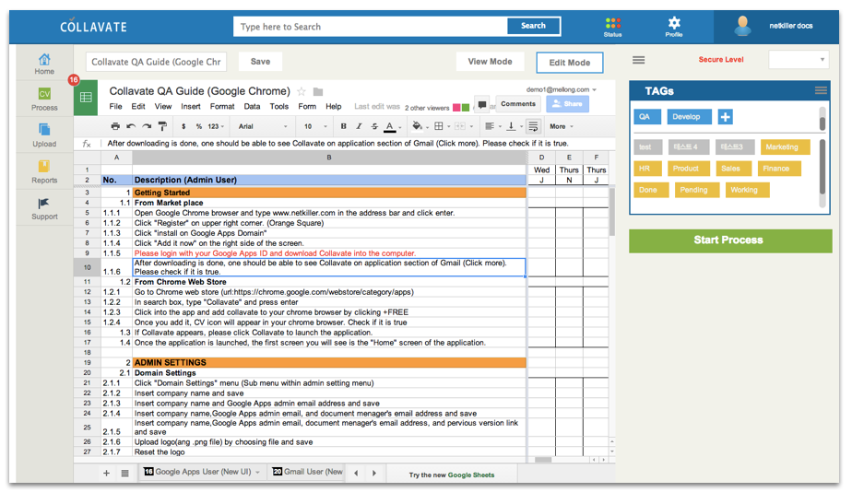Click the Search button
The height and width of the screenshot is (504, 852).
point(533,26)
